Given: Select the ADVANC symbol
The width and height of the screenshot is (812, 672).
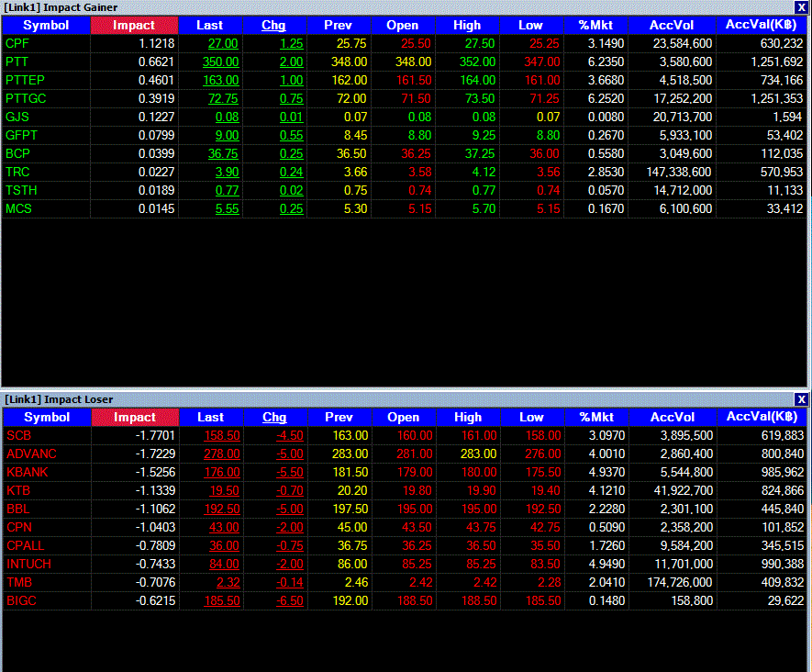Looking at the screenshot, I should point(31,454).
